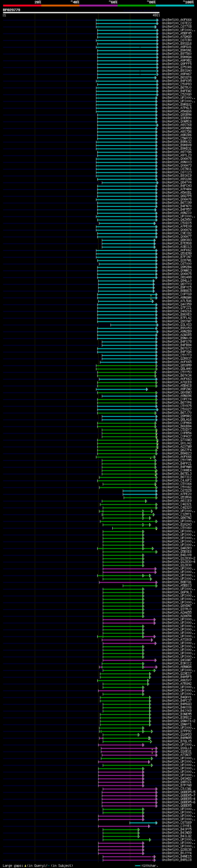Pick the label UniRef100_A9TLZ3
This screenshot has height=868, width=197.
(177, 155)
